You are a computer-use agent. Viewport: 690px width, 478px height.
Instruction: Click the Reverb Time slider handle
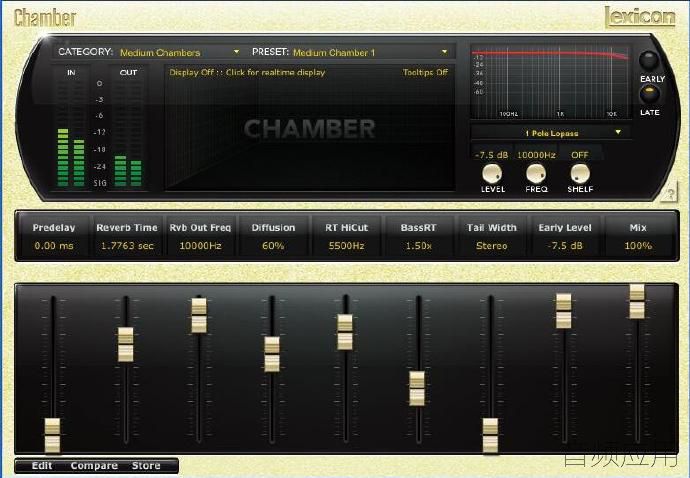(125, 344)
